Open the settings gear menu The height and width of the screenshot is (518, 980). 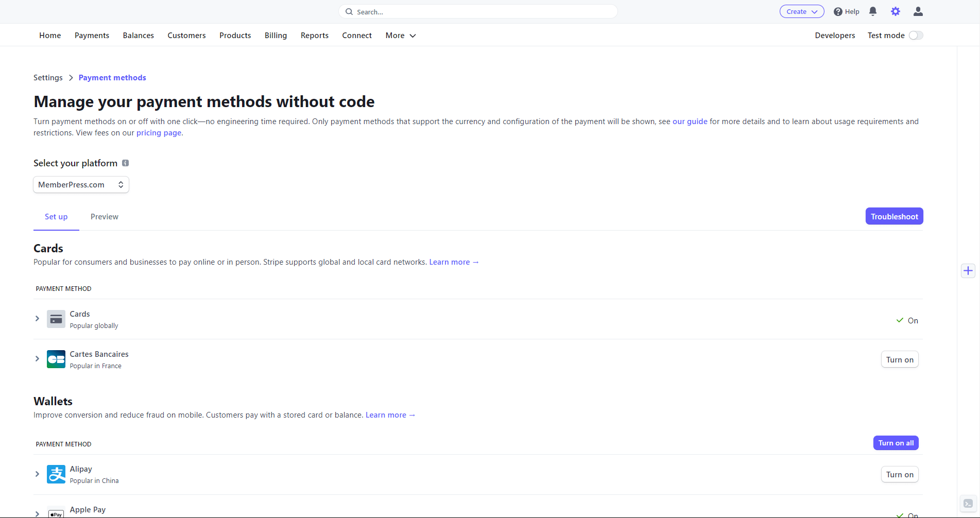pos(895,11)
